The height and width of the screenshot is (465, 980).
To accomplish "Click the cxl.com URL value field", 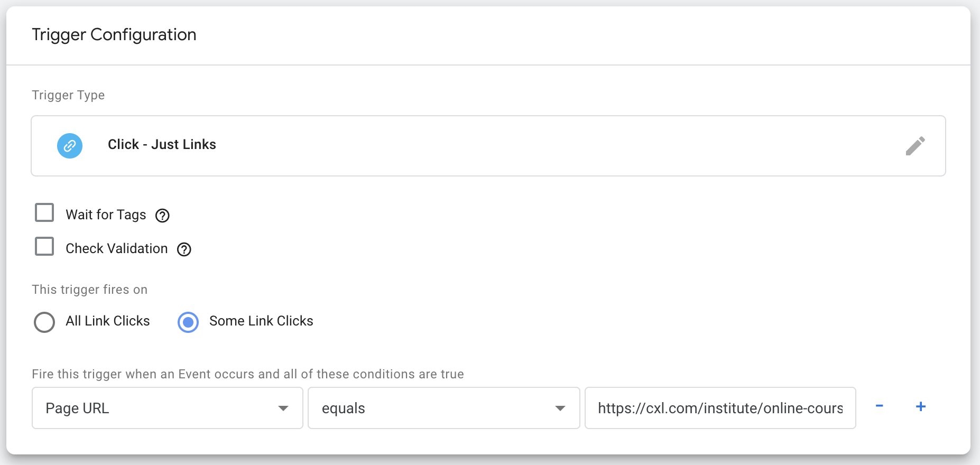I will [x=720, y=408].
